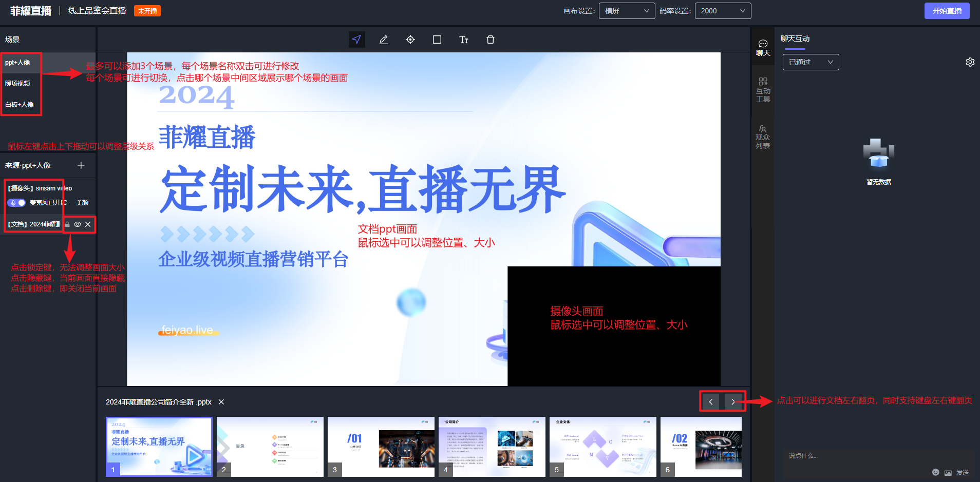
Task: Select the text insert tool
Action: 464,40
